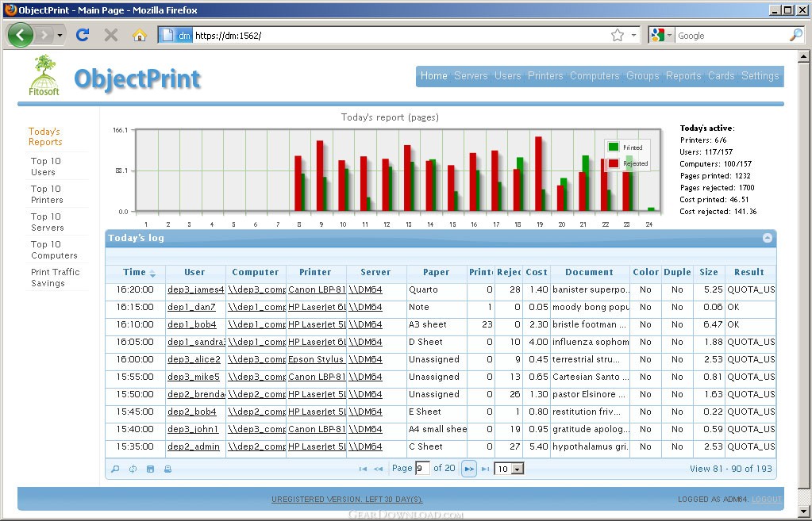The image size is (812, 521).
Task: Click the Result column header
Action: click(x=749, y=273)
